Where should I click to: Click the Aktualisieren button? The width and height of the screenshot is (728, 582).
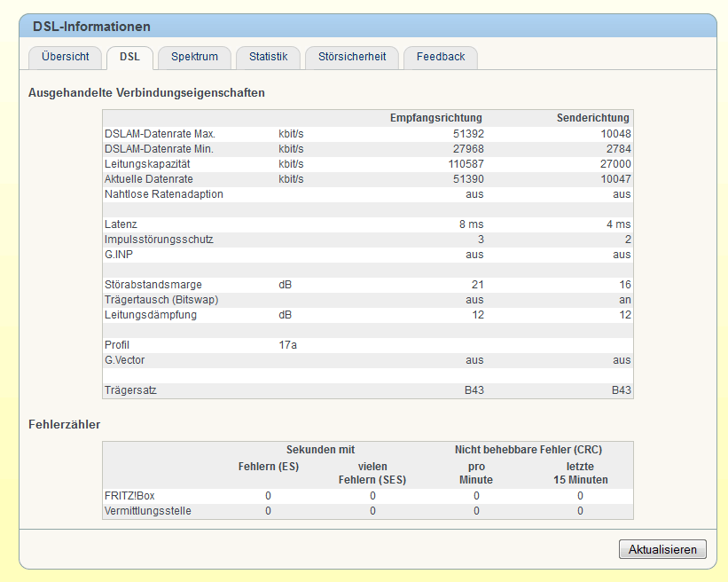pos(662,549)
